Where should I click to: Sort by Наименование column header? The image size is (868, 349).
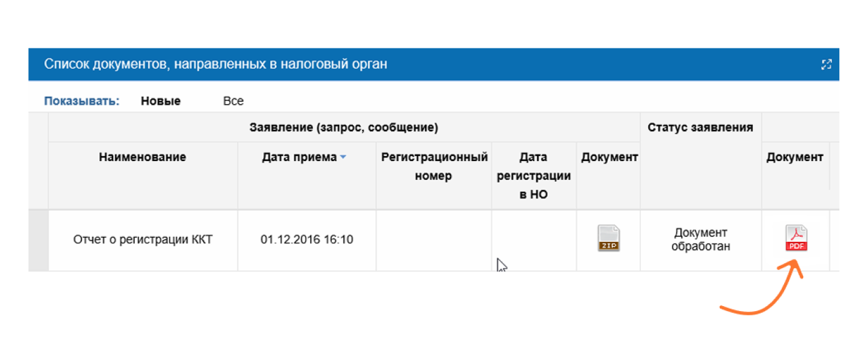142,157
